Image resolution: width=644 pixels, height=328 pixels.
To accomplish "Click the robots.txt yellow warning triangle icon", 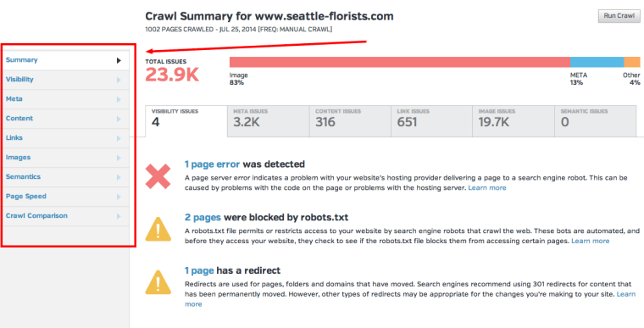I will pos(158,230).
